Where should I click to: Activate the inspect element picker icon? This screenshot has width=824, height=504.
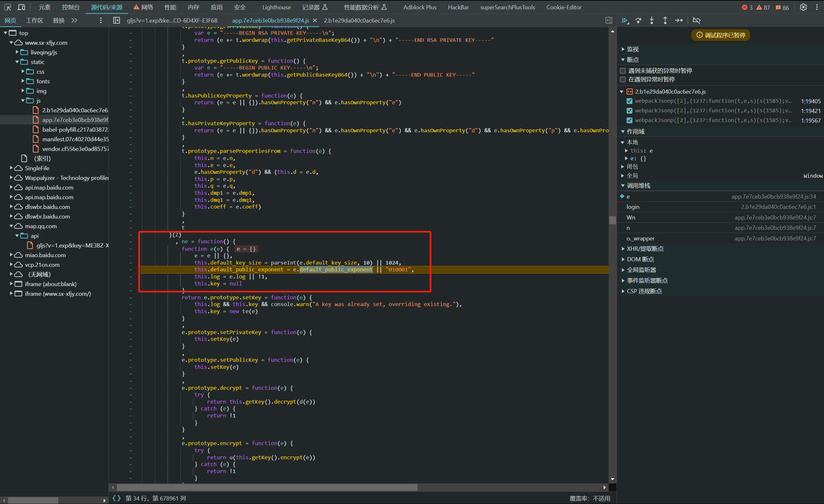coord(7,7)
